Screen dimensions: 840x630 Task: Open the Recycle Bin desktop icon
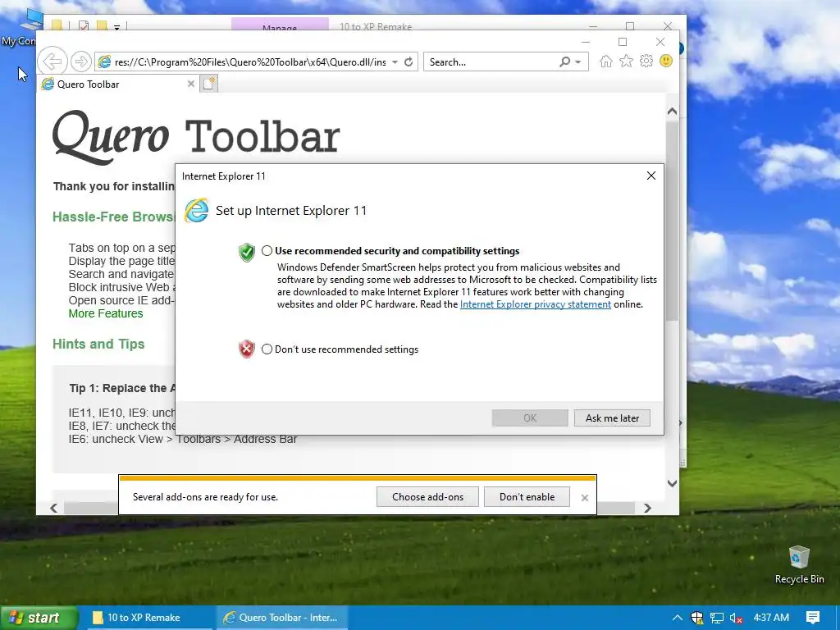coord(799,566)
